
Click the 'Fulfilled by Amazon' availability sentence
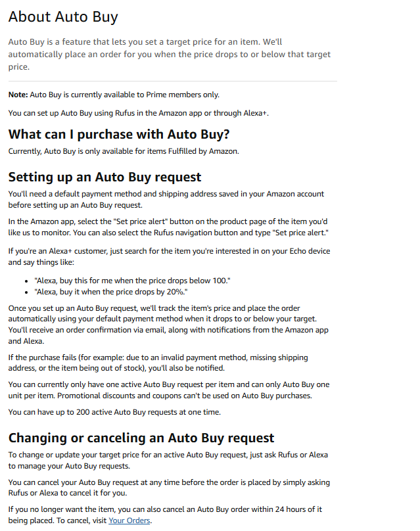tap(123, 151)
